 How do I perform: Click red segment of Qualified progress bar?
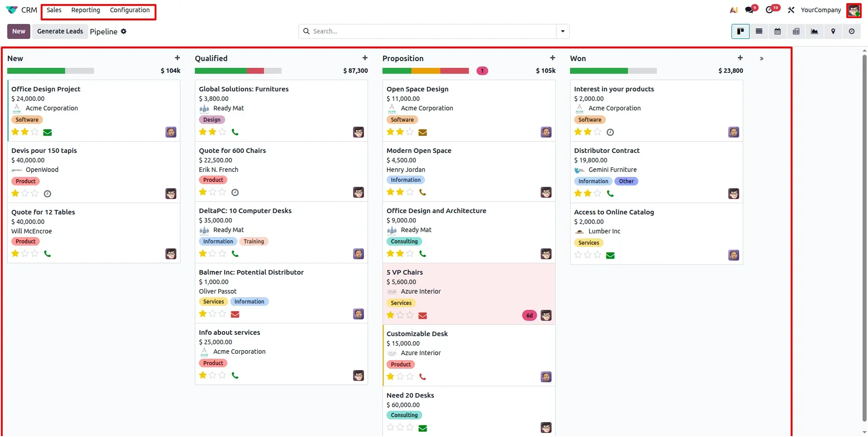point(255,71)
